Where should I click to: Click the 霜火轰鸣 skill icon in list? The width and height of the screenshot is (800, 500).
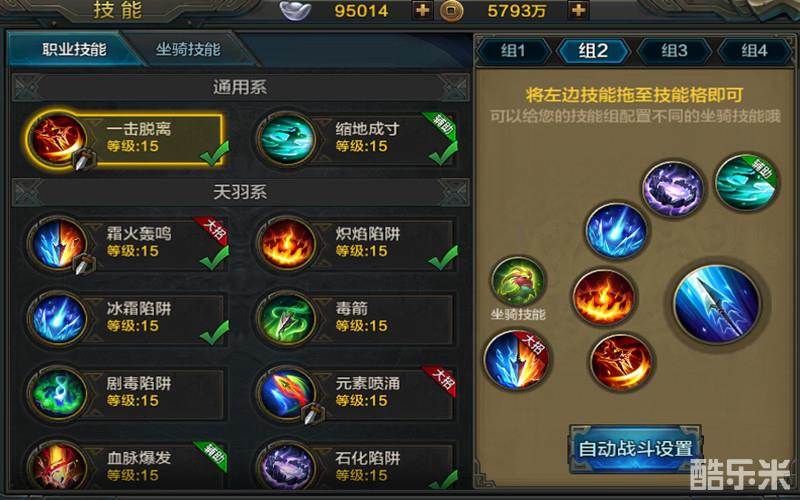pos(58,243)
